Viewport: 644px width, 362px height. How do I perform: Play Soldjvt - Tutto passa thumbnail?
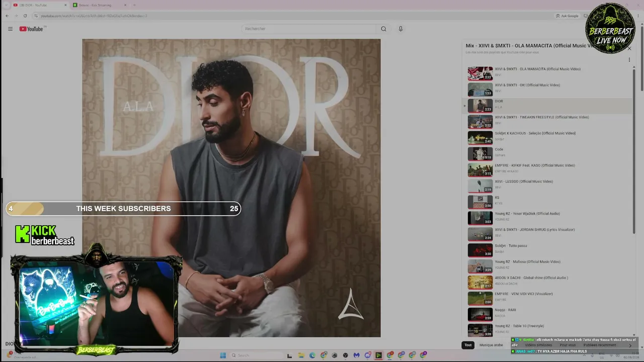pyautogui.click(x=480, y=250)
